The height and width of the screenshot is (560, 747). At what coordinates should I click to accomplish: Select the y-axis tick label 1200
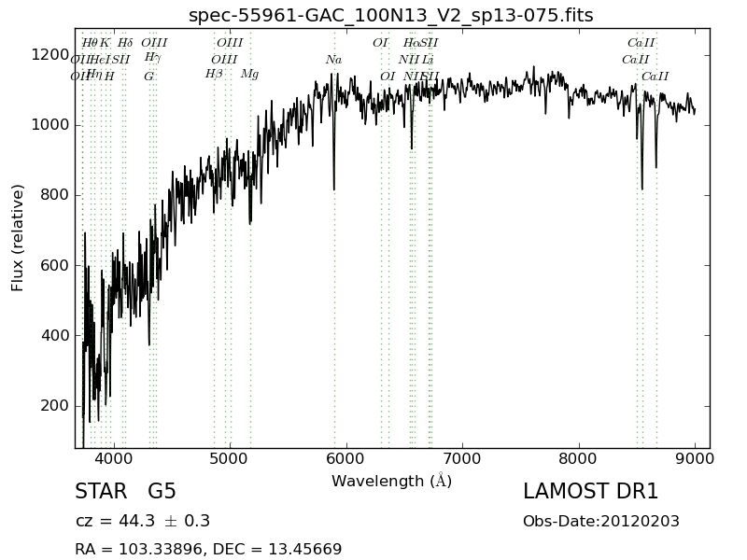pos(50,55)
